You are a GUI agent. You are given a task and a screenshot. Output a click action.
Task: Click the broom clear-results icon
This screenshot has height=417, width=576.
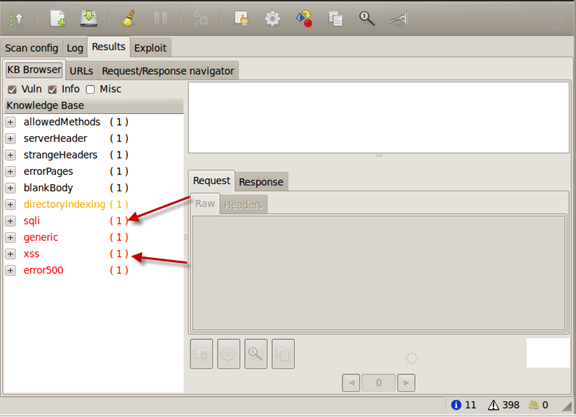(x=128, y=18)
